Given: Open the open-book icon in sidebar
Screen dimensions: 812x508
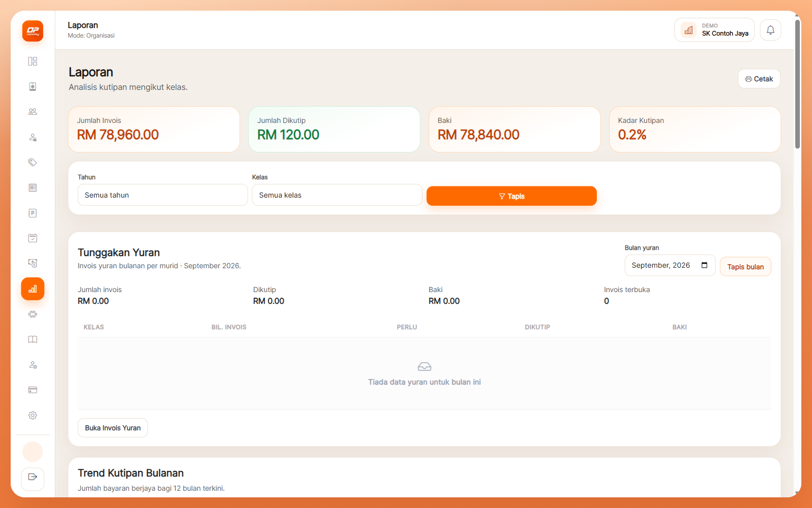Looking at the screenshot, I should pyautogui.click(x=32, y=339).
